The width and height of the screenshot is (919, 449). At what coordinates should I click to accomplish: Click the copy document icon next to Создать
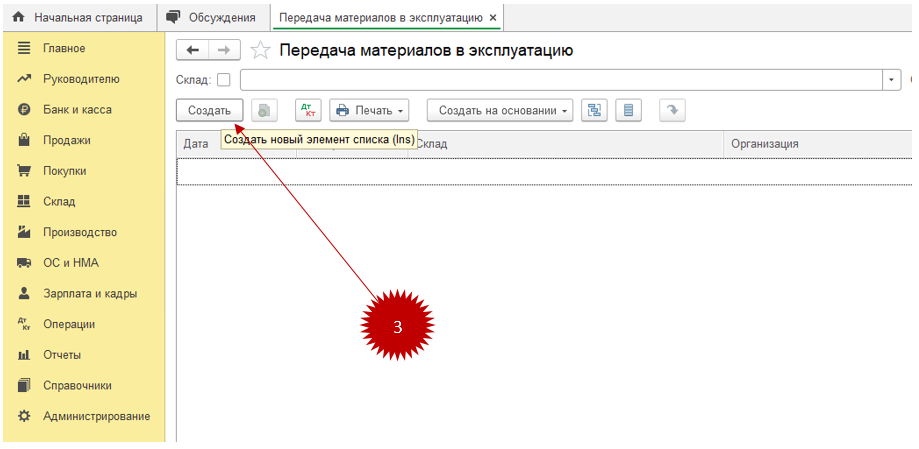pos(264,110)
